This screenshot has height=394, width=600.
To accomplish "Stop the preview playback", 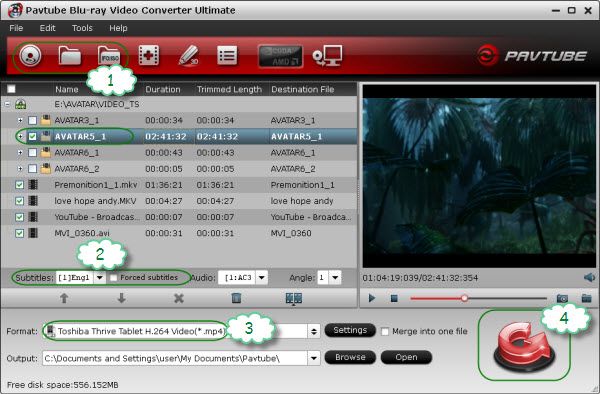I will coord(394,298).
